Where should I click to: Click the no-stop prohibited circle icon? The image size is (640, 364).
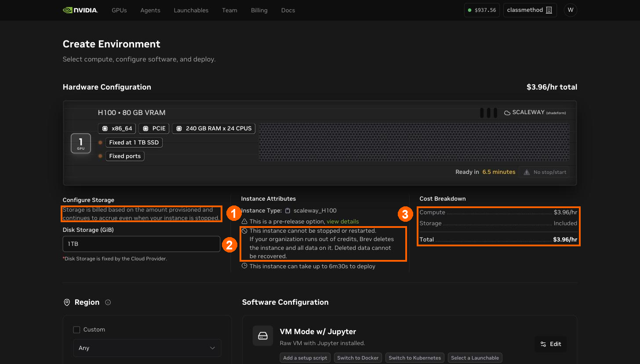point(245,231)
